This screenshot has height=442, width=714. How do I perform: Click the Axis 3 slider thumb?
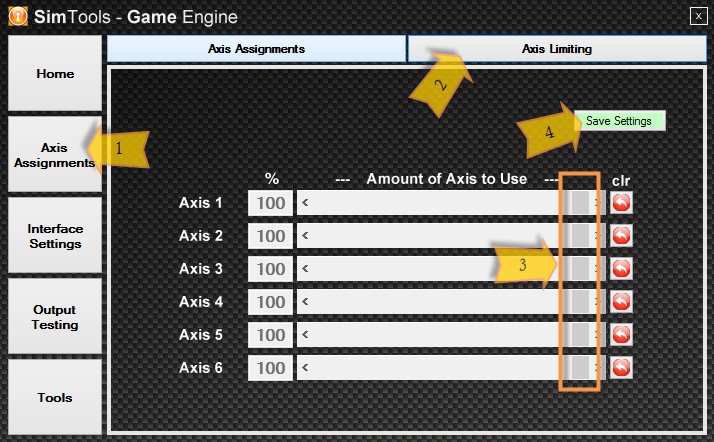tap(580, 269)
